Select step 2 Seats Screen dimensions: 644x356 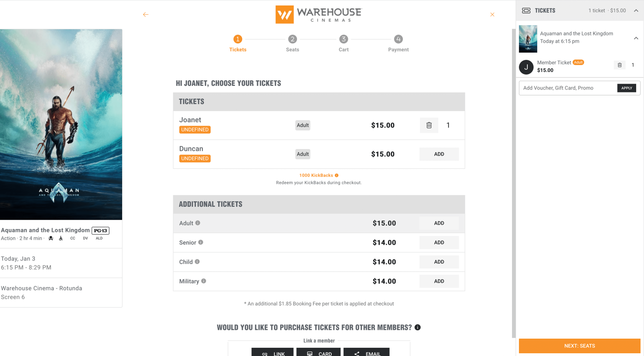[x=293, y=43]
